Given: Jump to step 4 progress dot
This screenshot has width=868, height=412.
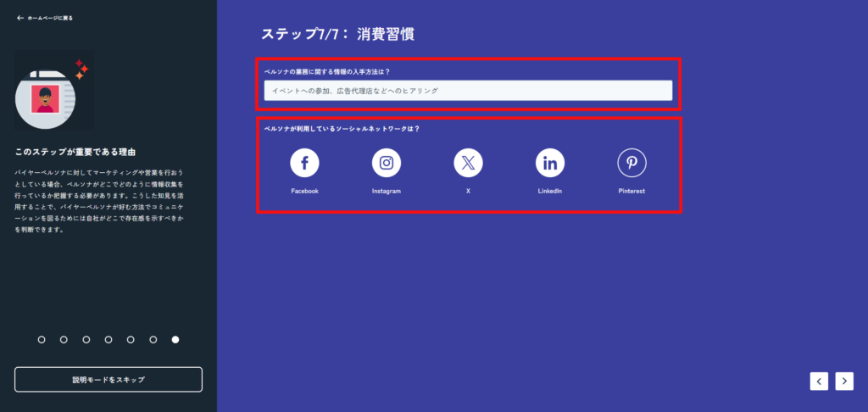Looking at the screenshot, I should coord(108,339).
